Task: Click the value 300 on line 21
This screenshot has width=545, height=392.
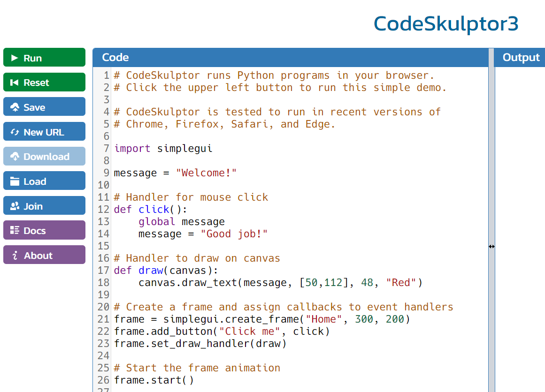Action: click(x=364, y=319)
